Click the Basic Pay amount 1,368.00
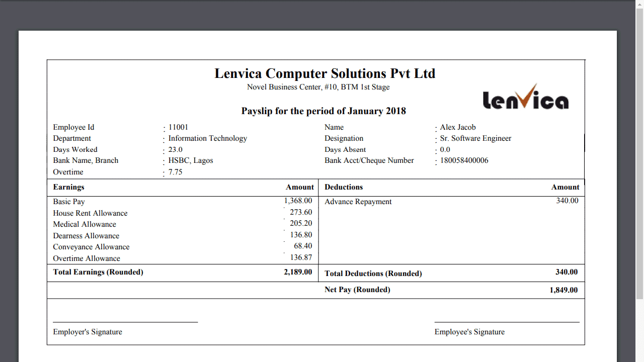This screenshot has width=644, height=362. point(298,201)
